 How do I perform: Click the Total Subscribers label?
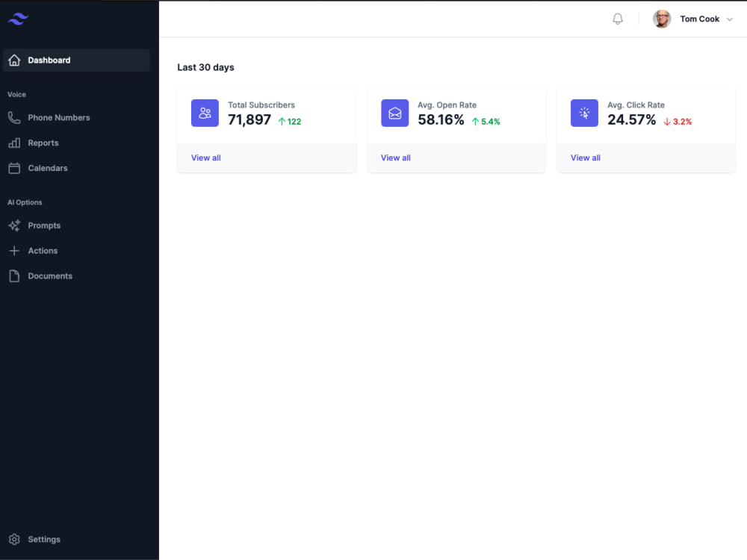(261, 105)
